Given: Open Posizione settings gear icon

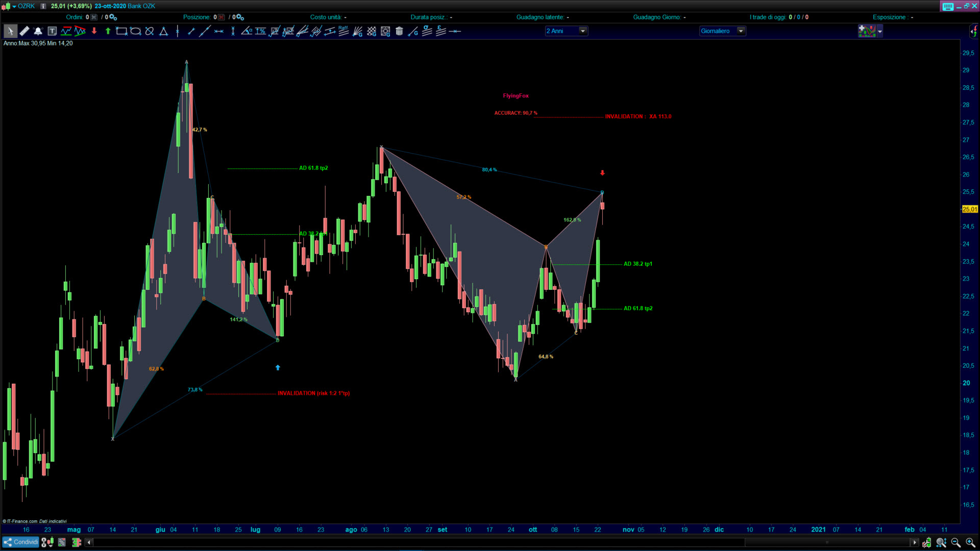Looking at the screenshot, I should pos(240,17).
